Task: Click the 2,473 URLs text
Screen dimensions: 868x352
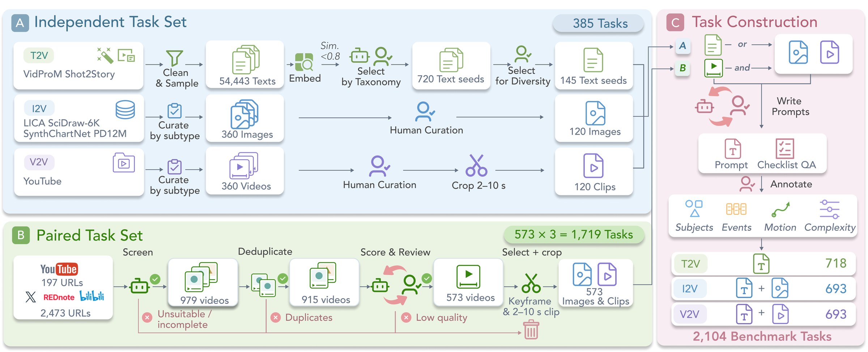Action: click(65, 313)
